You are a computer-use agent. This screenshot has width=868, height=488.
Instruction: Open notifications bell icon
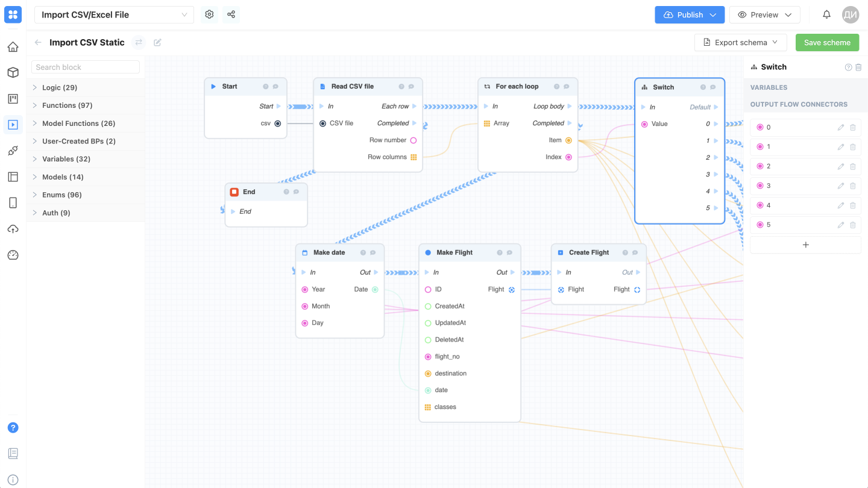(826, 14)
